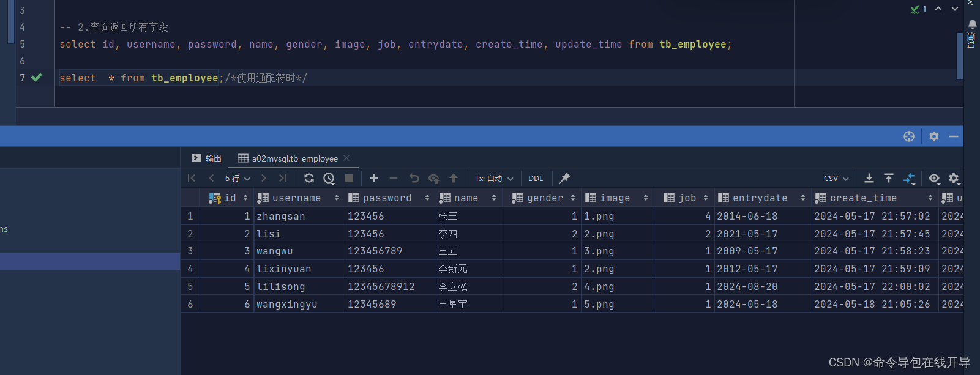Image resolution: width=980 pixels, height=375 pixels.
Task: Go to previous page arrow
Action: pyautogui.click(x=211, y=178)
